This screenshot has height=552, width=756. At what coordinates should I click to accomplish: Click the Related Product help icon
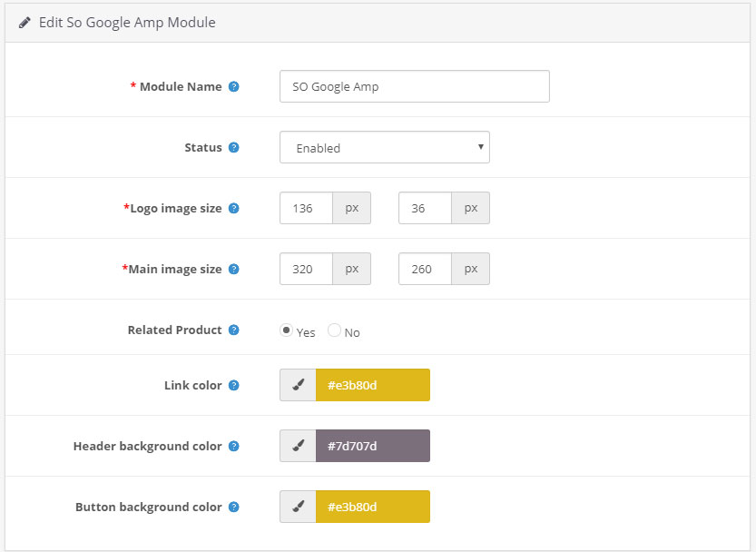[234, 330]
